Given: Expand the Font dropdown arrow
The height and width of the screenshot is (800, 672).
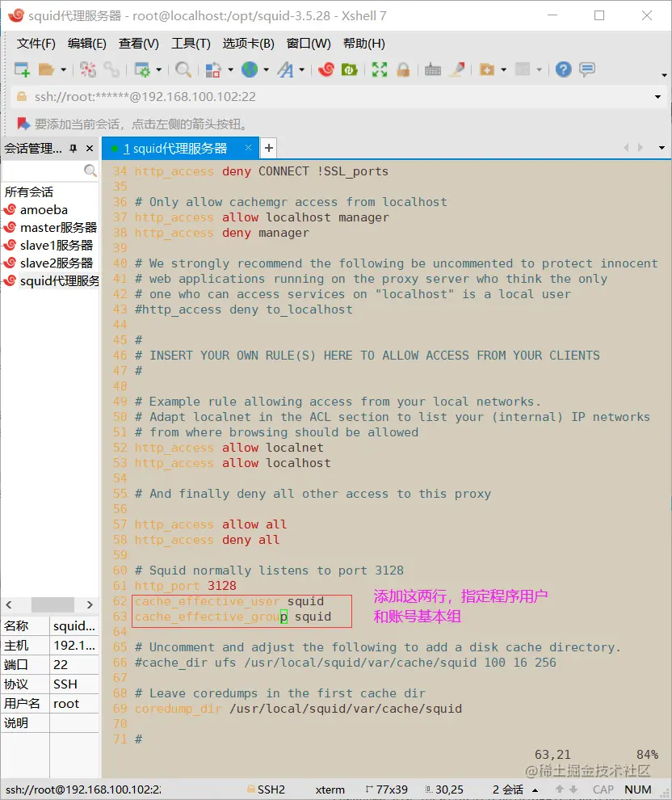Looking at the screenshot, I should pos(302,69).
